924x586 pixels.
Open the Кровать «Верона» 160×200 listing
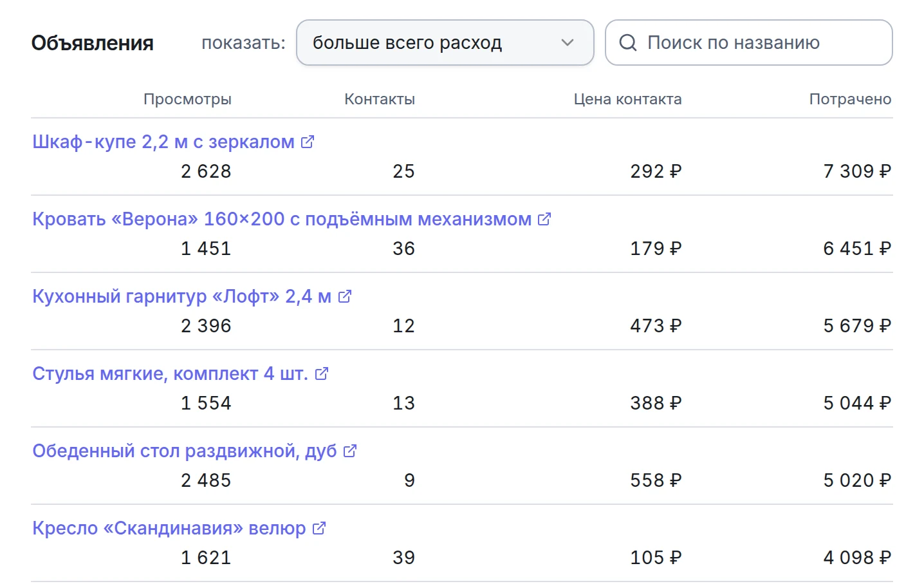click(x=282, y=219)
